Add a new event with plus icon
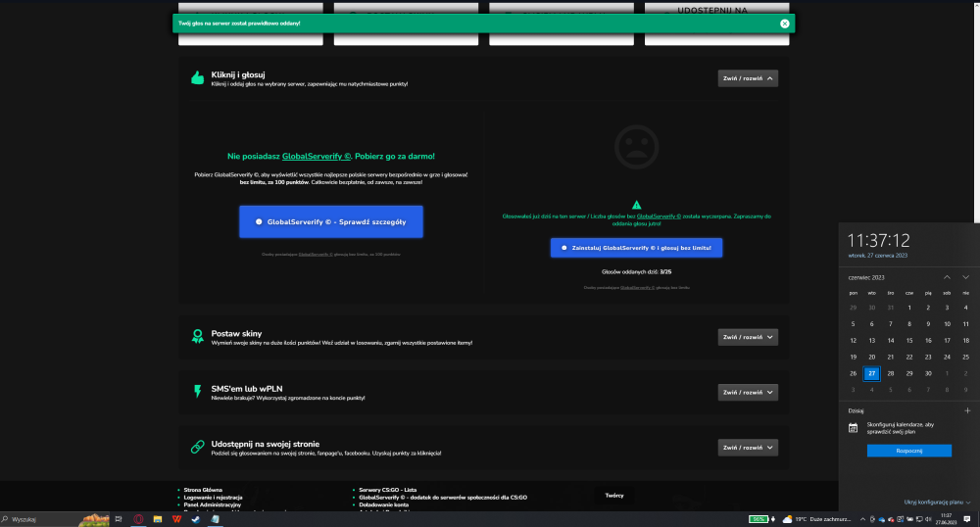 (967, 410)
